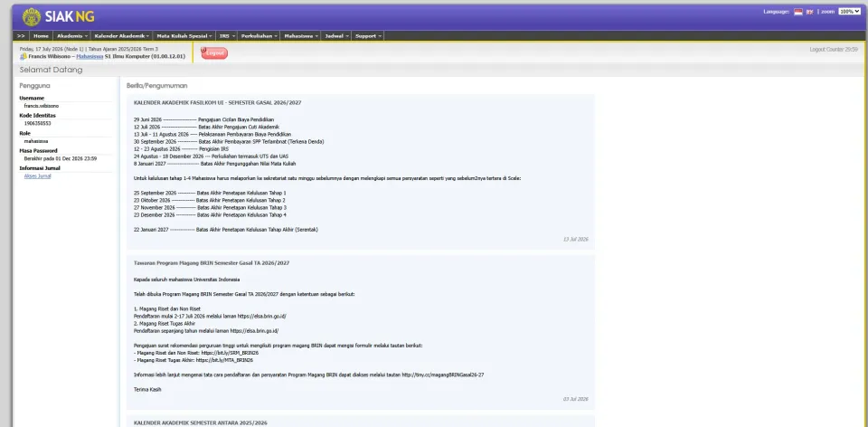The width and height of the screenshot is (868, 427).
Task: Expand the Support menu
Action: tap(368, 36)
